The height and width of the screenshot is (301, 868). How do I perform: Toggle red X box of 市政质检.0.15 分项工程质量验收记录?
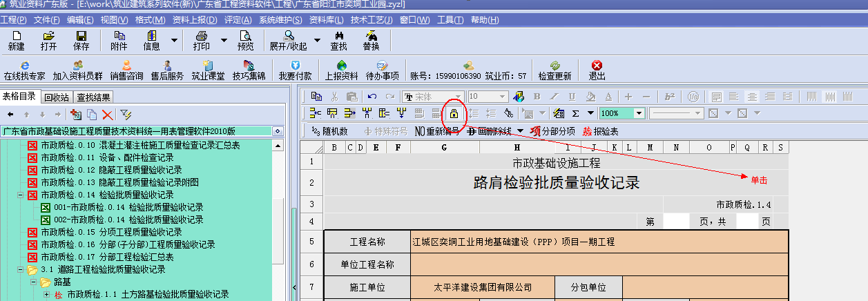[32, 232]
